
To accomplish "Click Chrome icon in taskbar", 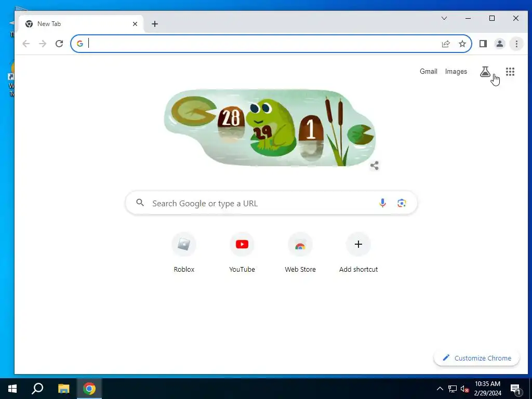I will [x=89, y=389].
